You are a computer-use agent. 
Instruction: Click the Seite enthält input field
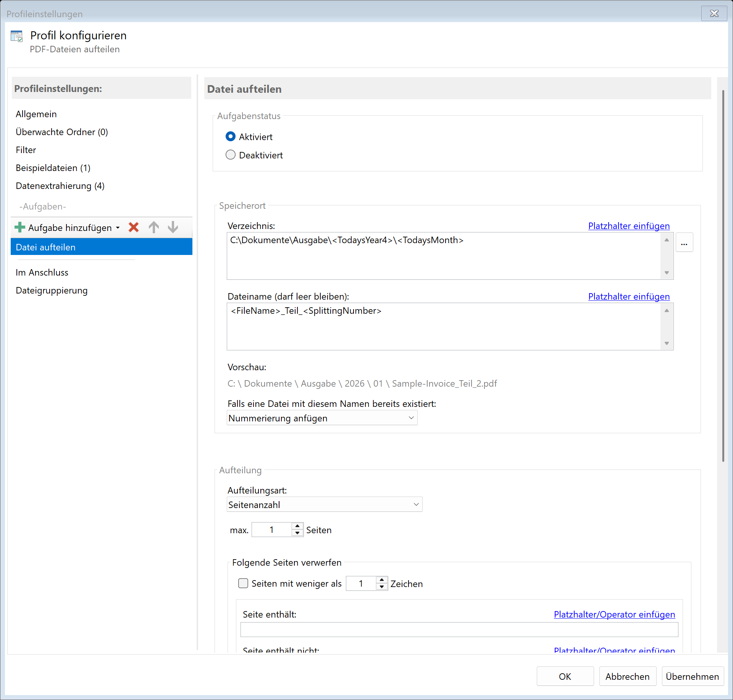459,630
